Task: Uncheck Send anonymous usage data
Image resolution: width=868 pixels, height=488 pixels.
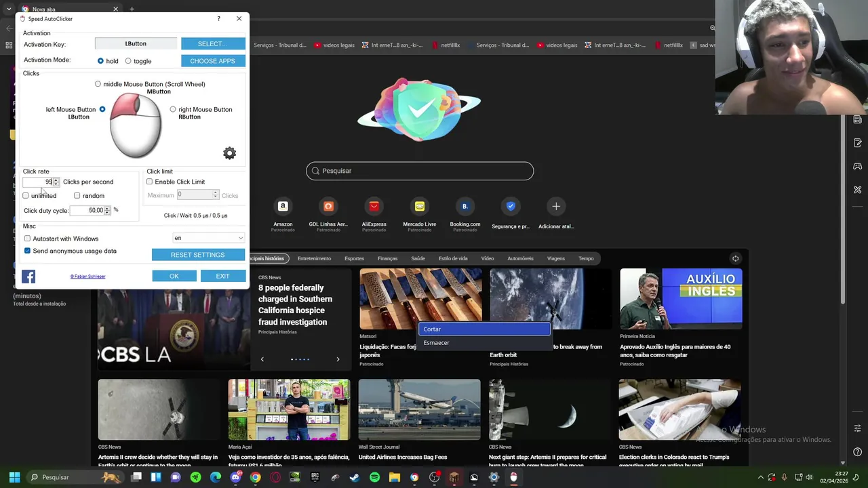Action: (27, 251)
